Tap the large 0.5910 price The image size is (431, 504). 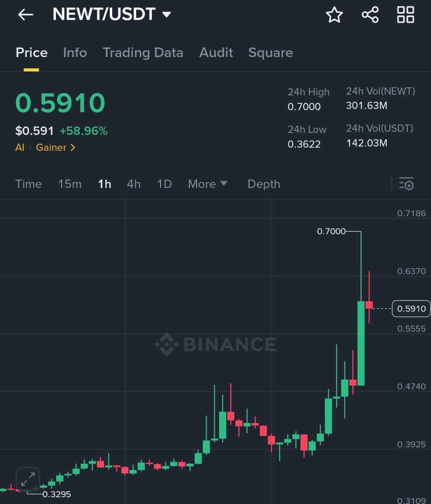tap(60, 103)
